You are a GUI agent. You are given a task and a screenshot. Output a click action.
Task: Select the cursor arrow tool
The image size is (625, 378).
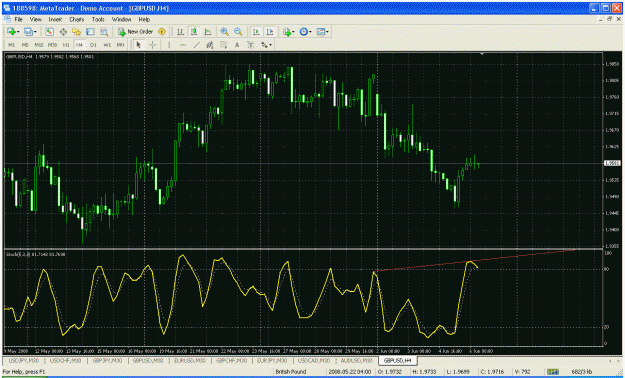click(138, 45)
